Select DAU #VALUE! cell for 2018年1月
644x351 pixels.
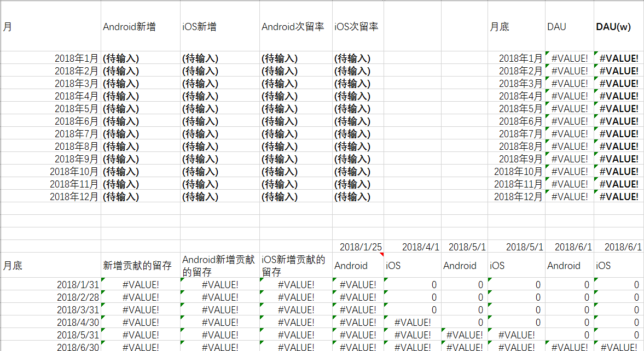(569, 58)
